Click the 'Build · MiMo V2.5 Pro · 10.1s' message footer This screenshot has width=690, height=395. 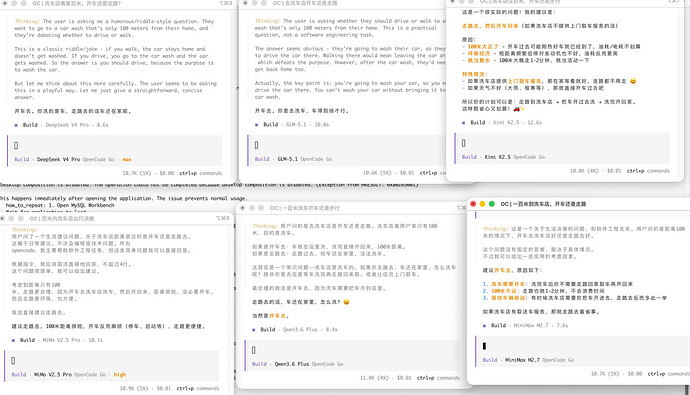tap(57, 340)
